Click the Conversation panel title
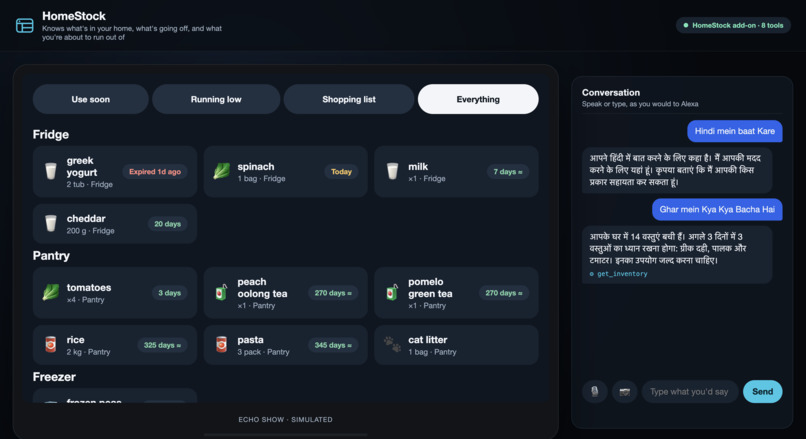Viewport: 806px width, 439px height. pyautogui.click(x=611, y=93)
